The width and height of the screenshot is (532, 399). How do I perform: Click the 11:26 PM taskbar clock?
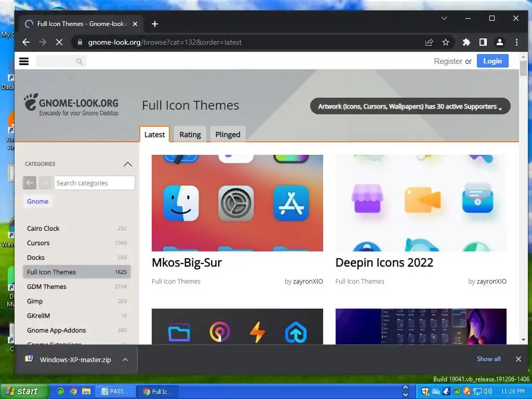[513, 391]
